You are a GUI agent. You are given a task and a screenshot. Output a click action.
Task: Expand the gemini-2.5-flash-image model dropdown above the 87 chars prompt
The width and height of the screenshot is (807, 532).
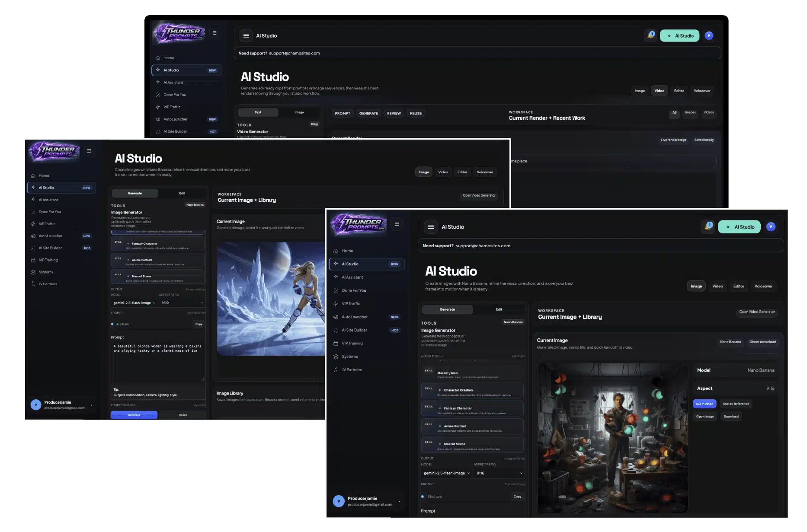tap(134, 303)
